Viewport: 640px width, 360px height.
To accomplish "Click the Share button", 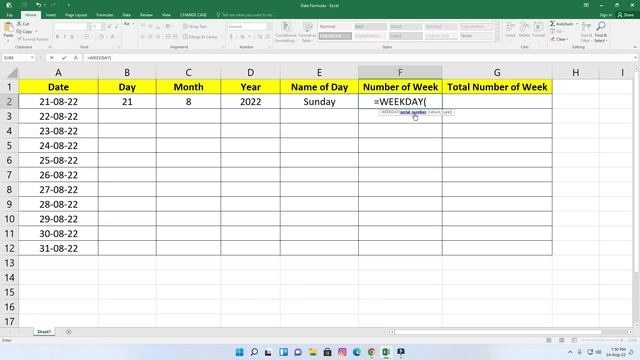I will point(626,15).
